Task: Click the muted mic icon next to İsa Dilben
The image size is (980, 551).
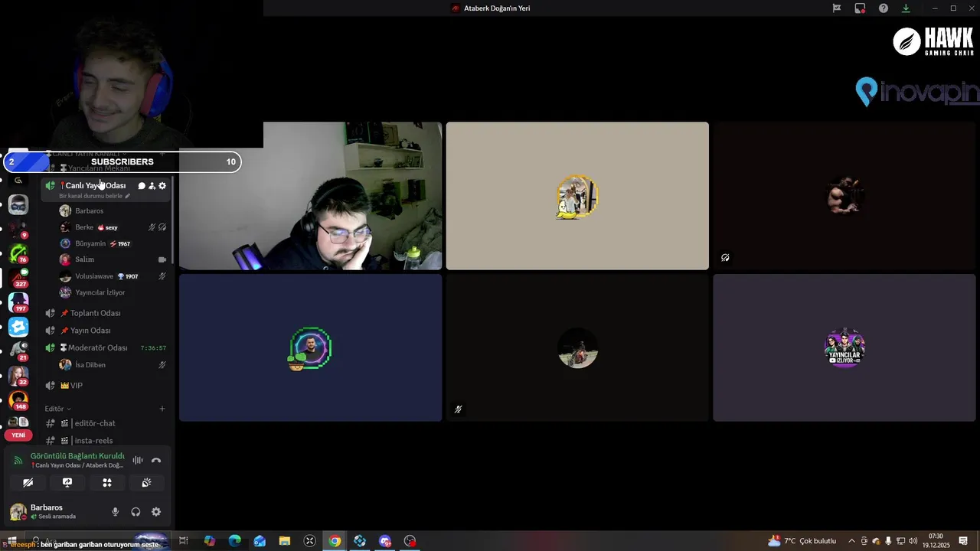Action: 162,365
